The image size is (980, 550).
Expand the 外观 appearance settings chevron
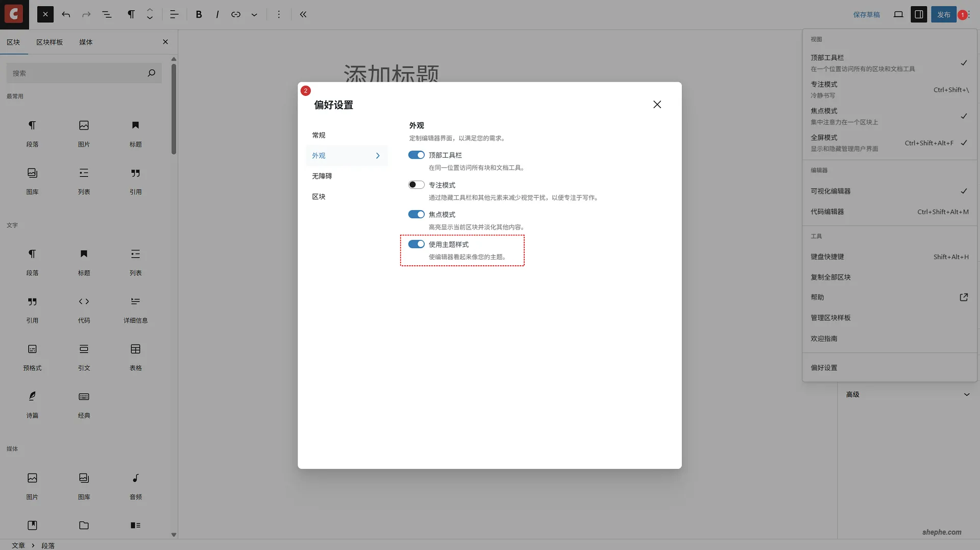click(378, 156)
